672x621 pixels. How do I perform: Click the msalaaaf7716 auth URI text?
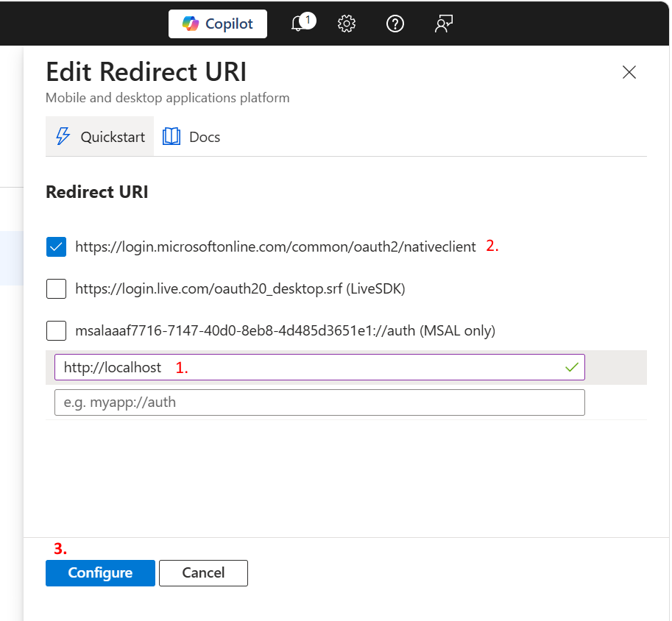point(285,331)
